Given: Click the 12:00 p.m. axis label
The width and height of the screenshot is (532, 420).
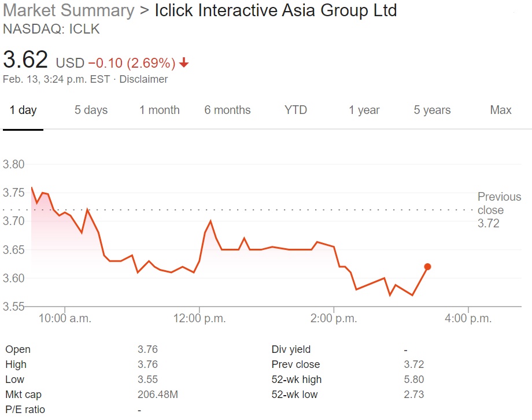Looking at the screenshot, I should [x=199, y=318].
